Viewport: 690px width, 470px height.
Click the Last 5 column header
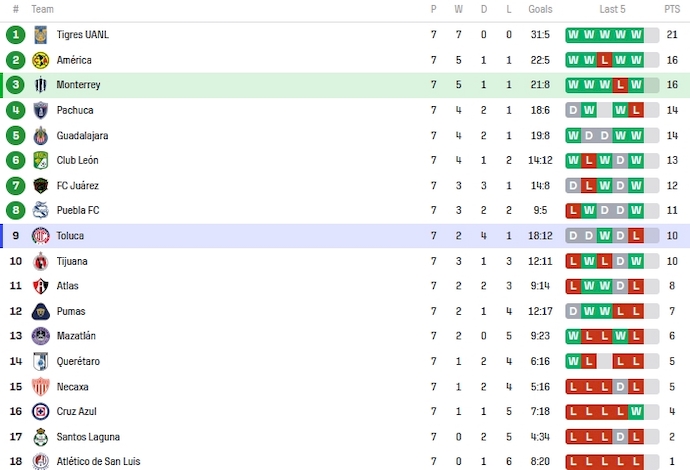(612, 9)
